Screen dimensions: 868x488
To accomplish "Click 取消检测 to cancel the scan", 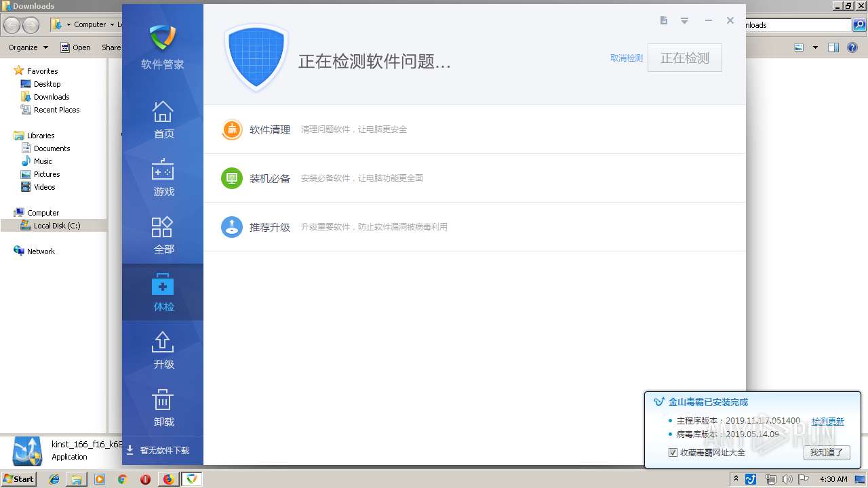I will [627, 58].
